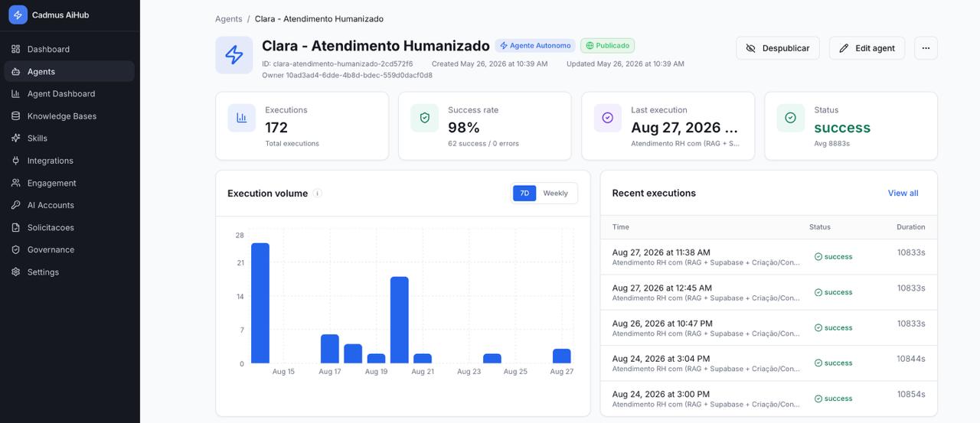
Task: Open Integrations from the sidebar
Action: click(x=70, y=161)
